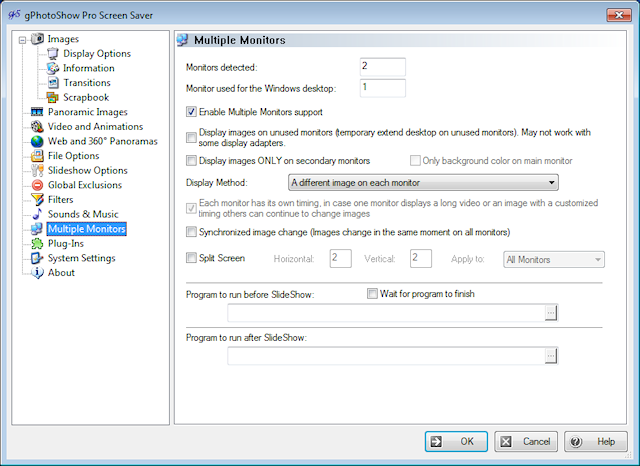This screenshot has width=640, height=466.
Task: Click the gPhotoShow logo in title bar
Action: click(x=14, y=15)
